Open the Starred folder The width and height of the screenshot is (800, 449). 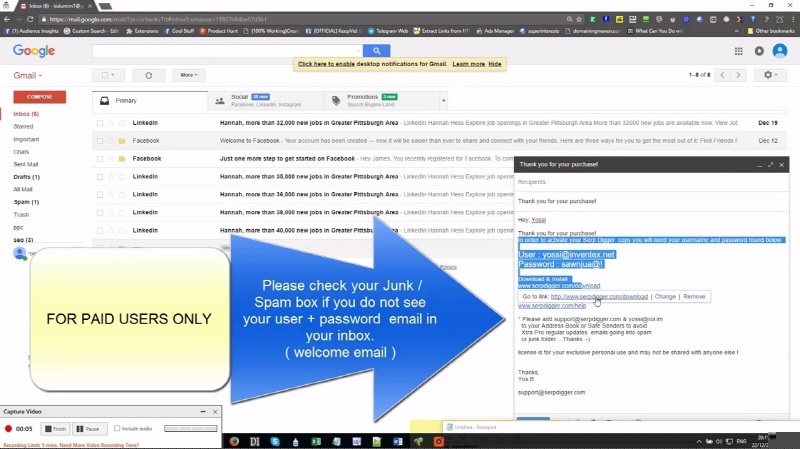23,127
